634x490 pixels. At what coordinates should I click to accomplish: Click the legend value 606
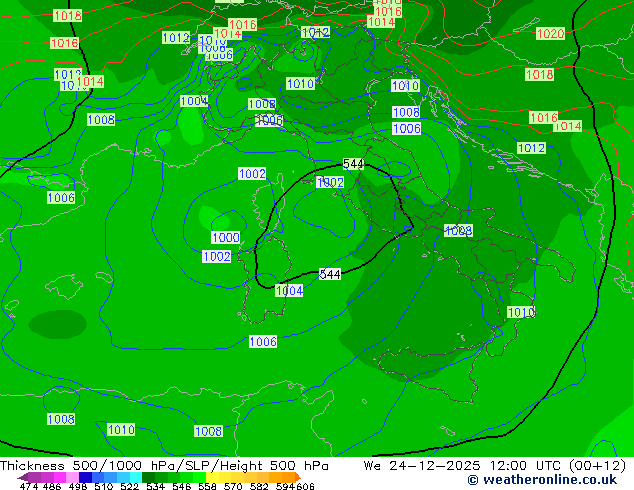tap(305, 486)
